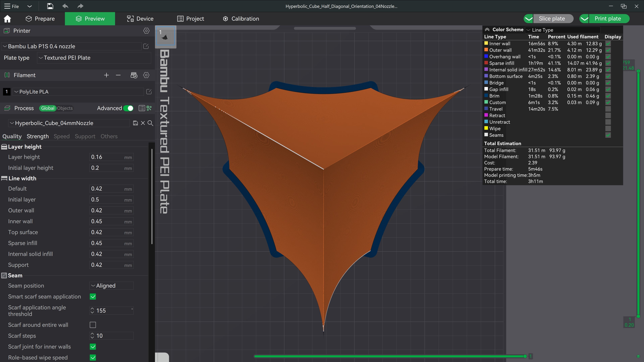Open Plate type Textured PEI dropdown
This screenshot has height=362, width=644.
click(x=94, y=58)
